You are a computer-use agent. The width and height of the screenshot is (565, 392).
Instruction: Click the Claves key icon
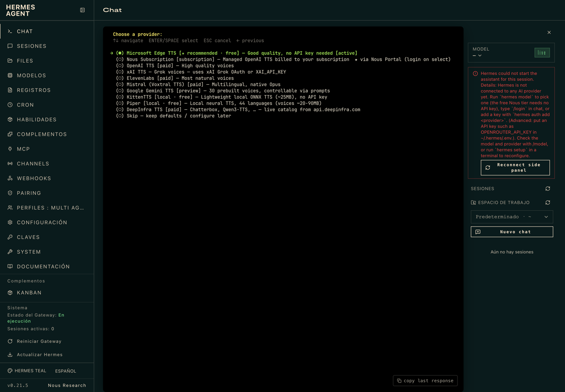click(x=10, y=237)
